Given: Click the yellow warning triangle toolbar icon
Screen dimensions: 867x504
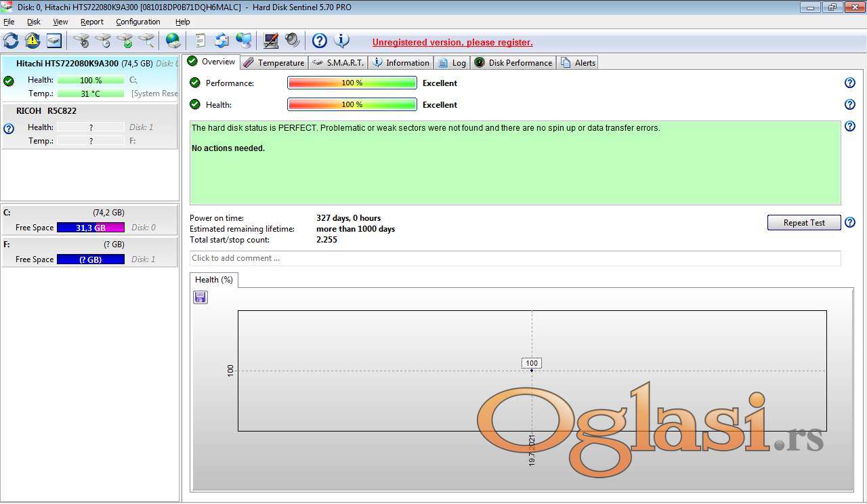Looking at the screenshot, I should [x=33, y=41].
